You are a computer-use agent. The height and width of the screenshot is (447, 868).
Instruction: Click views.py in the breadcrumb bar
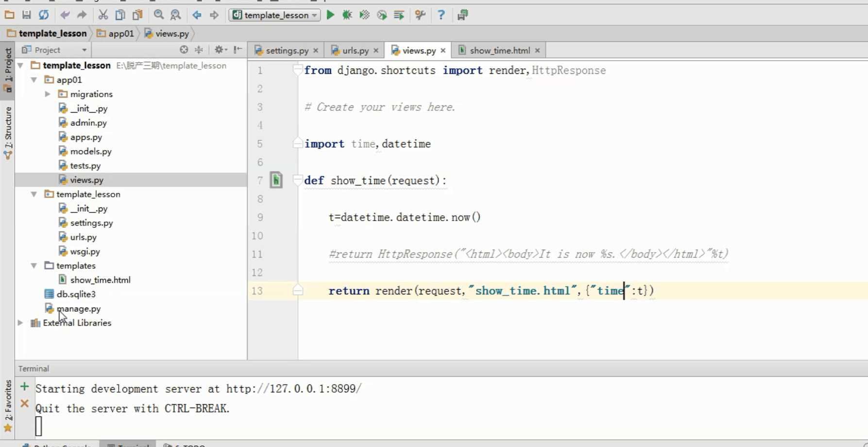point(167,34)
